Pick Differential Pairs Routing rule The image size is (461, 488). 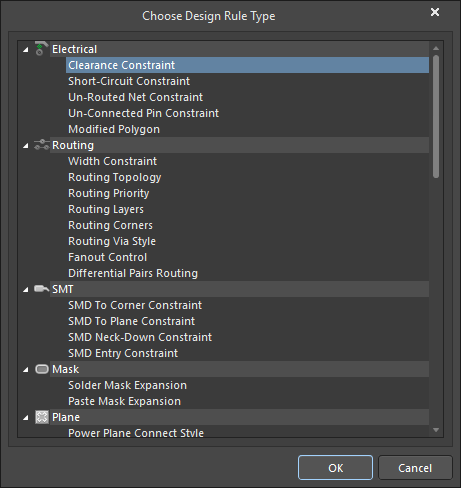click(x=133, y=273)
